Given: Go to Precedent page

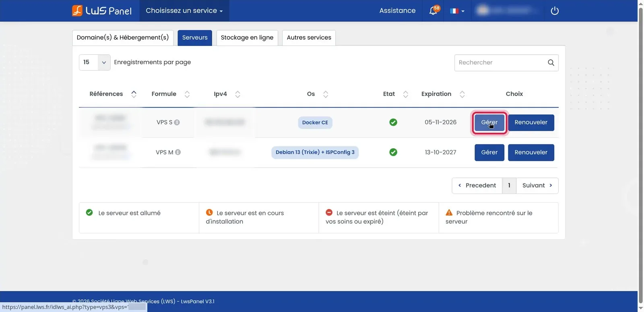Looking at the screenshot, I should 477,185.
